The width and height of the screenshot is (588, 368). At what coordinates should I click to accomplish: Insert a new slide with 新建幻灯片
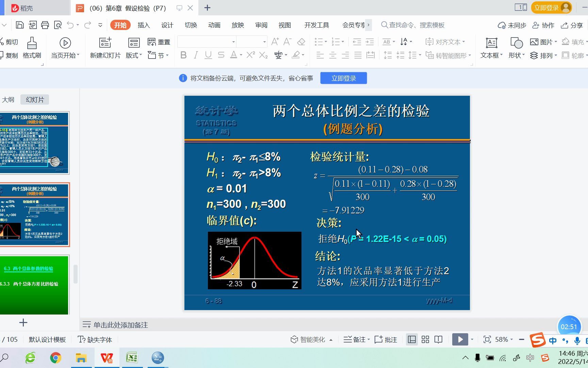105,48
